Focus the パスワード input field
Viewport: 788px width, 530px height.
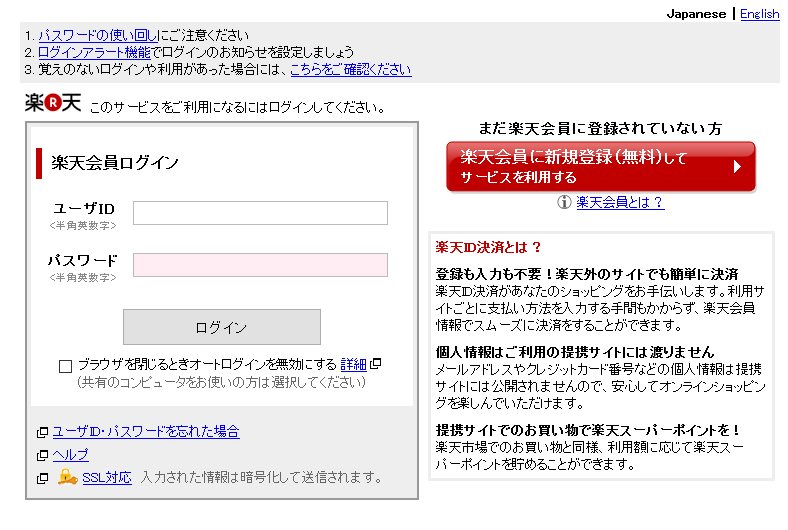(x=260, y=265)
